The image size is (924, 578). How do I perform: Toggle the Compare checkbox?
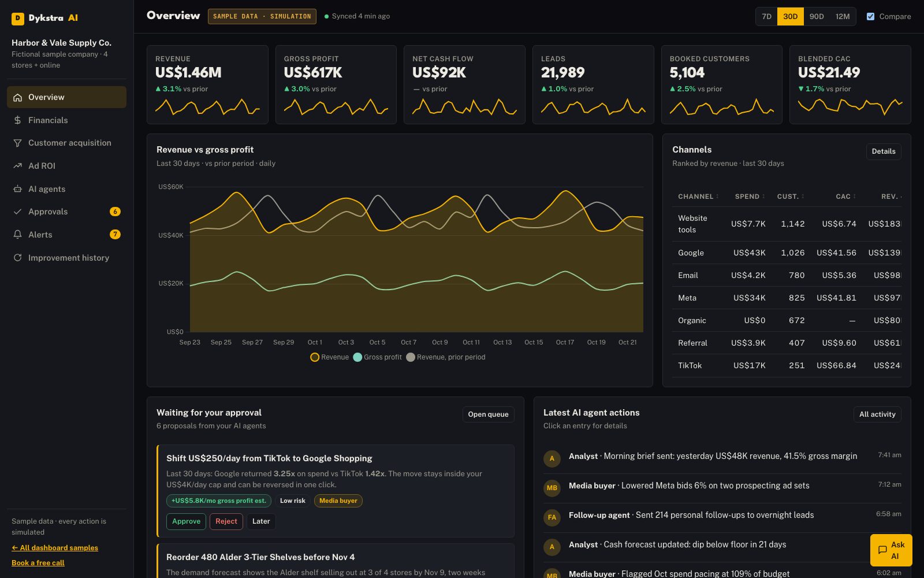click(x=871, y=16)
